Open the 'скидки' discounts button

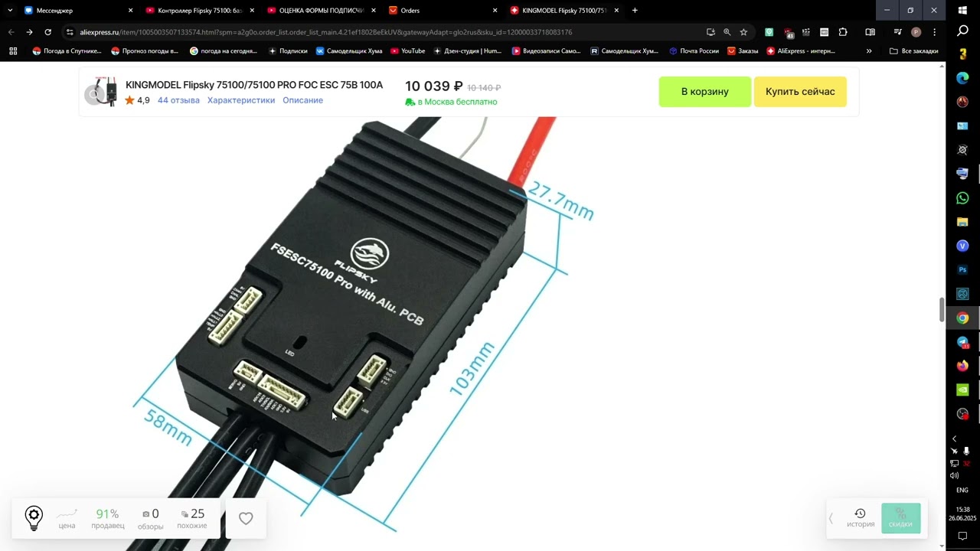[x=900, y=518]
